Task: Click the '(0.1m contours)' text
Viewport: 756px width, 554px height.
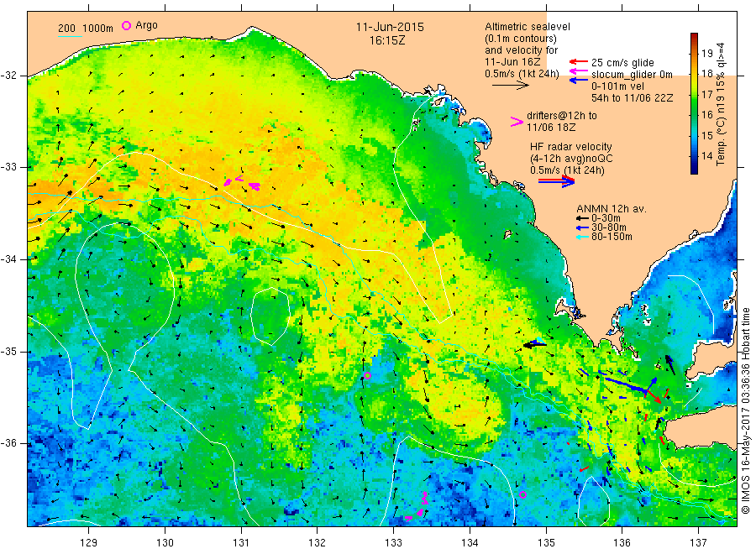Action: (521, 38)
